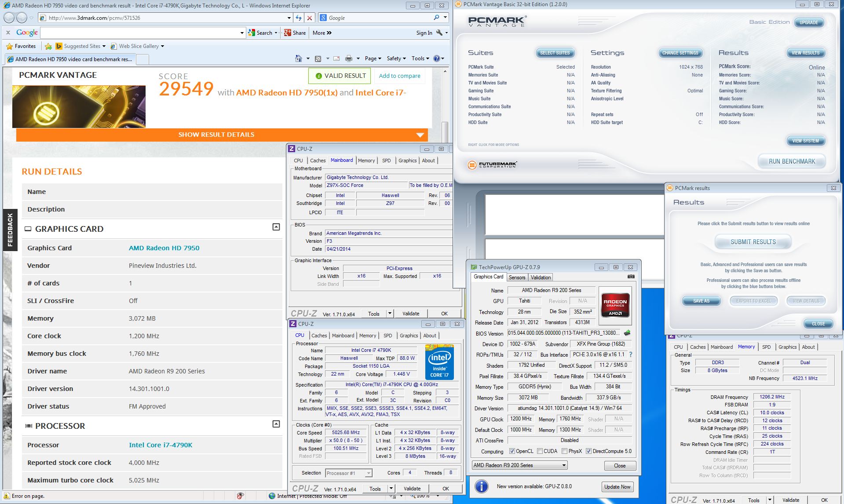Toggle the OpenCL checkbox in GPU-Z
Screen dimensions: 844x504
[512, 451]
